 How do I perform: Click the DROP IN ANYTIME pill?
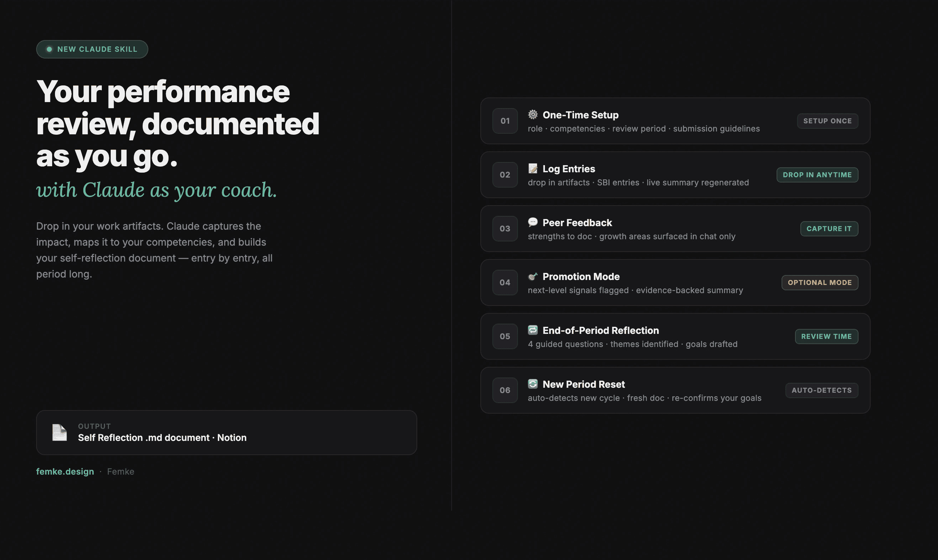817,175
